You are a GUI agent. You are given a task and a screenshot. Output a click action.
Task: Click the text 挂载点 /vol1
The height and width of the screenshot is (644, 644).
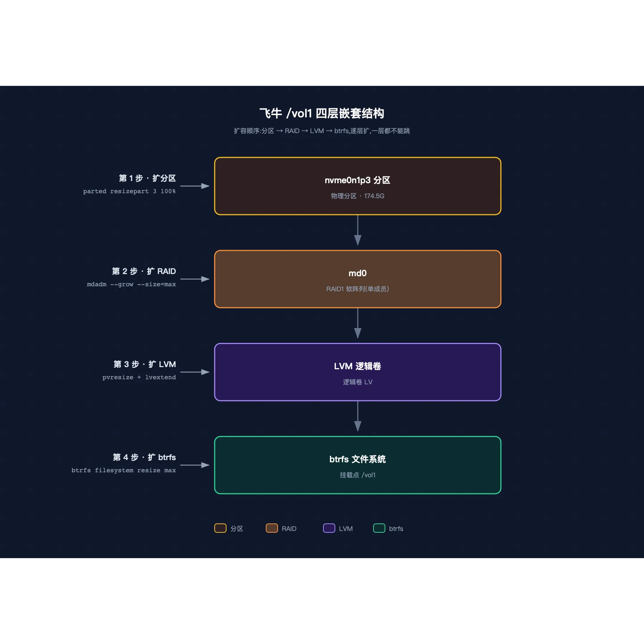358,475
